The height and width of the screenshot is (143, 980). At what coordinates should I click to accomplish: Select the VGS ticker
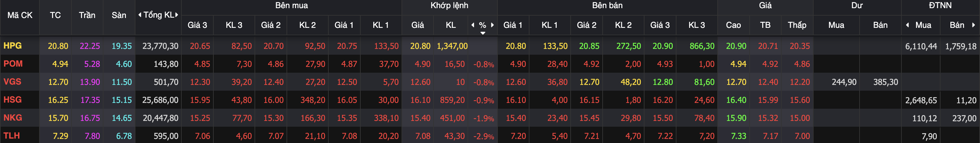click(x=12, y=82)
